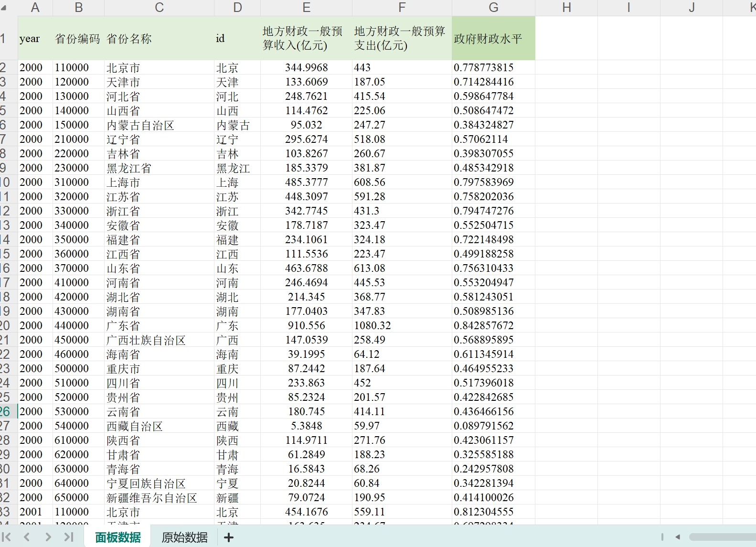Select the row 26 header

click(x=6, y=411)
